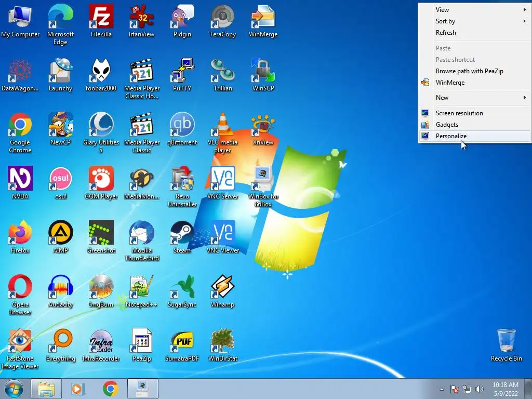
Task: Launch IrfanView from desktop
Action: click(x=141, y=21)
